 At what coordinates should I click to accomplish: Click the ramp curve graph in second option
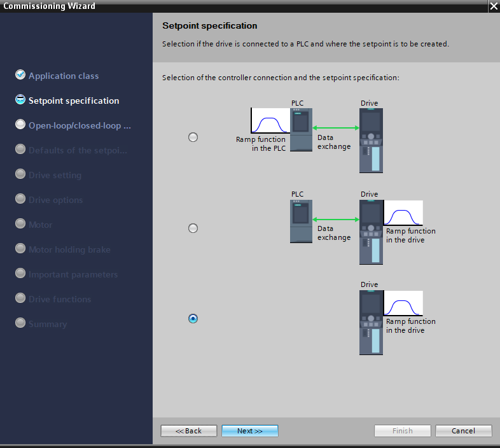click(x=403, y=213)
